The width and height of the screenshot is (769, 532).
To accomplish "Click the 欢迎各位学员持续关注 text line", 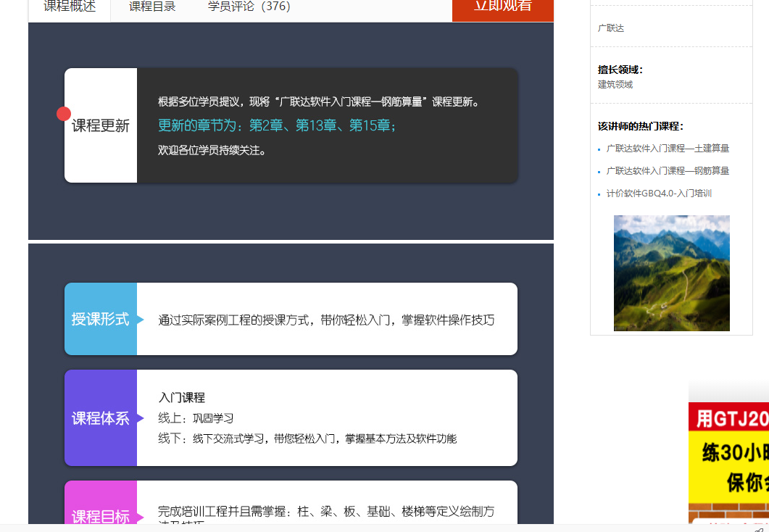I will click(x=212, y=150).
